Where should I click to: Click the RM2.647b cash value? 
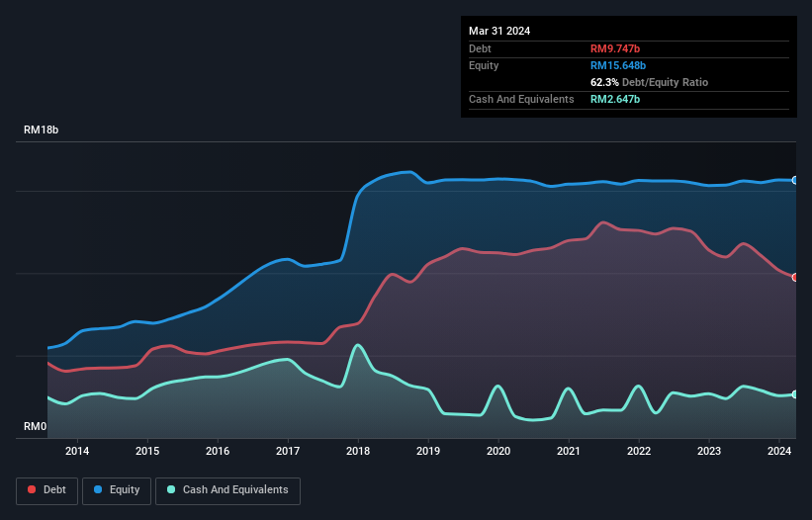pyautogui.click(x=615, y=99)
